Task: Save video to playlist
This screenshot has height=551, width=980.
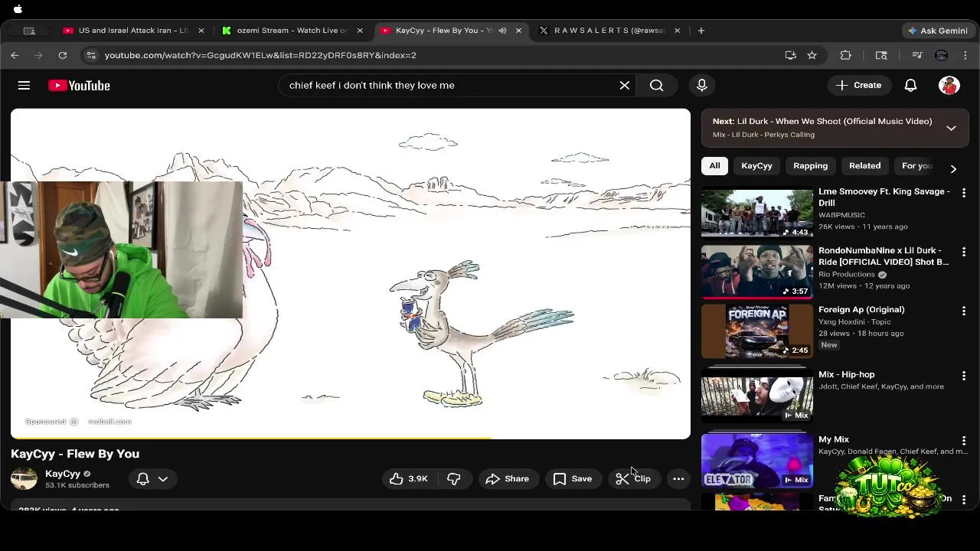Action: 573,479
